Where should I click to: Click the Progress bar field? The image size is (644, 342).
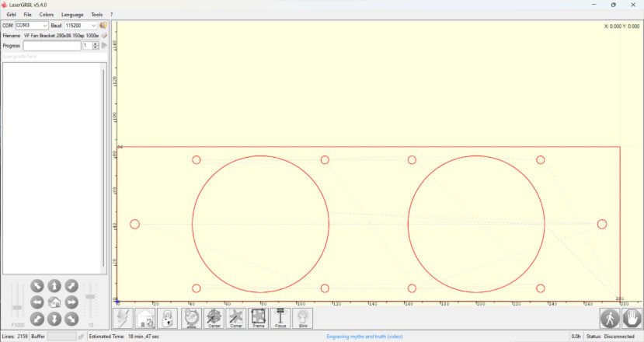[52, 46]
